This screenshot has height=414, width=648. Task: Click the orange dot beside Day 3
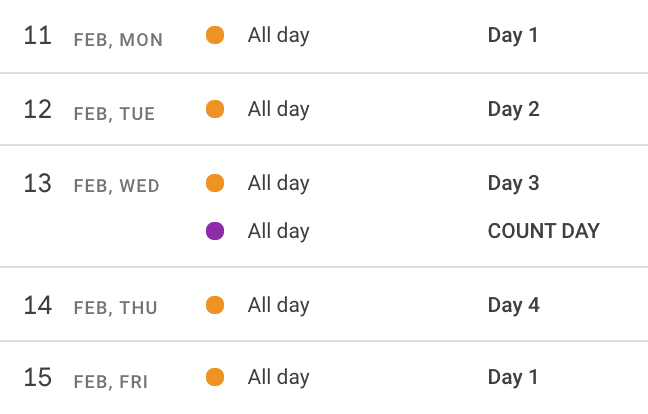click(215, 183)
